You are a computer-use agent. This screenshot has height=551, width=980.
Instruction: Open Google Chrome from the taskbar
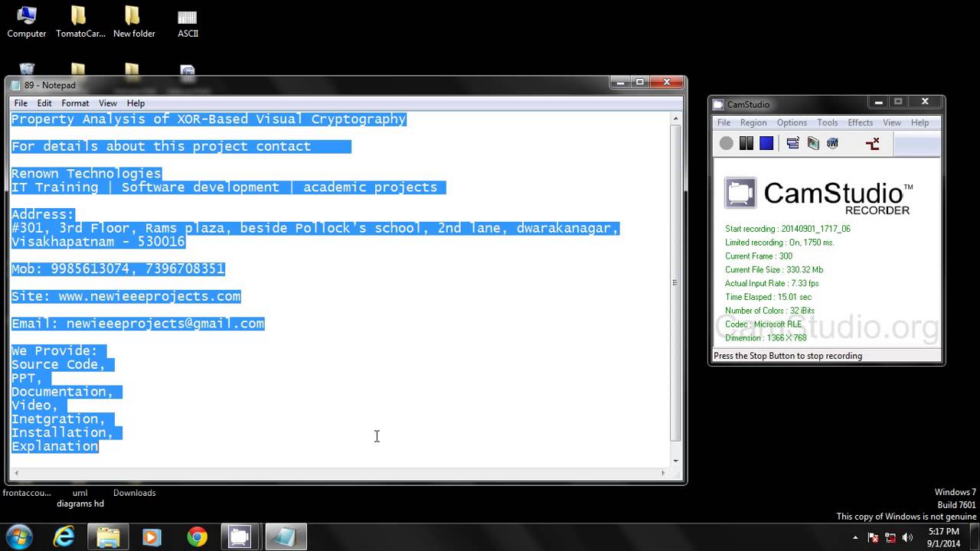point(197,537)
